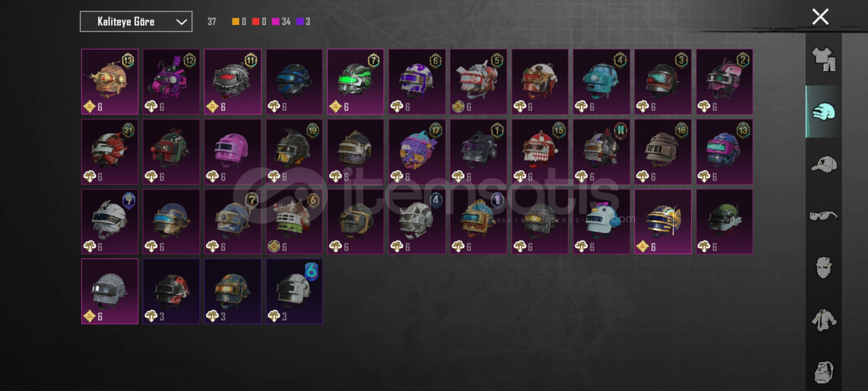Pick the penguin helmet with blue earmuffs
This screenshot has height=391, width=868.
[x=601, y=222]
